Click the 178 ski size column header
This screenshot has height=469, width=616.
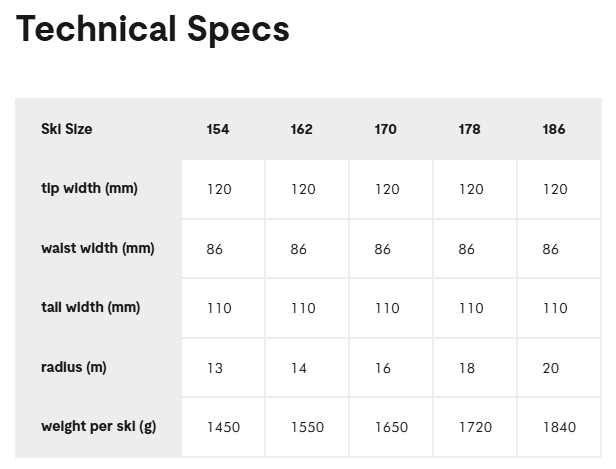click(470, 129)
